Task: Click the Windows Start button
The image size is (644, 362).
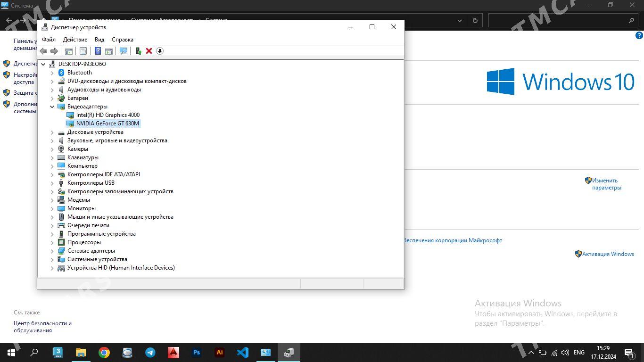Action: point(11,353)
